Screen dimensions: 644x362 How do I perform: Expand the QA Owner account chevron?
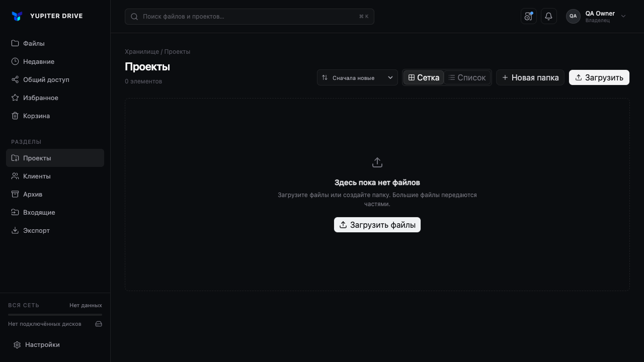point(623,16)
